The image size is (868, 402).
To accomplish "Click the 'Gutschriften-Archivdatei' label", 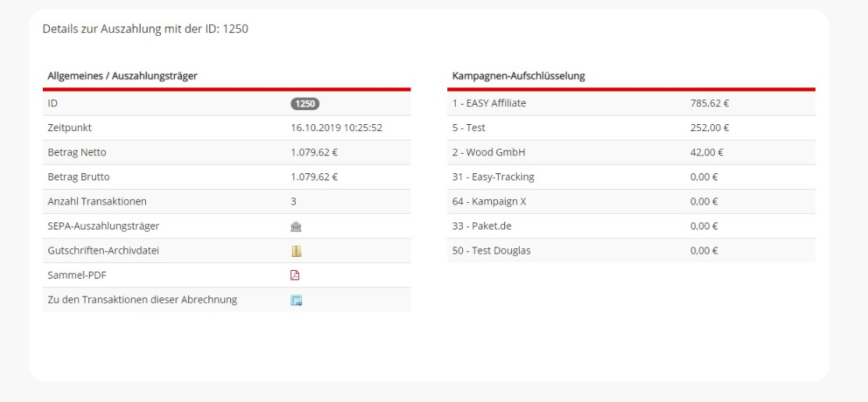I will (104, 251).
